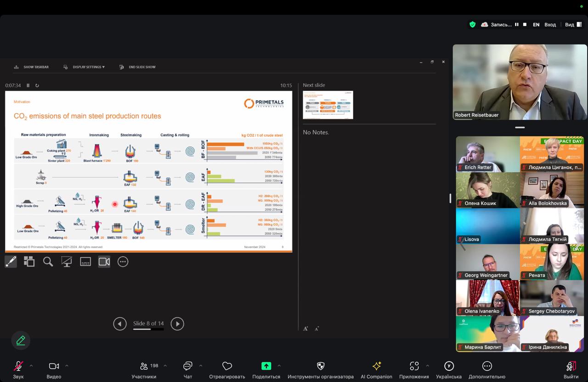Viewport: 588px width, 382px height.
Task: Toggle subtitles in presenter view
Action: [x=85, y=262]
